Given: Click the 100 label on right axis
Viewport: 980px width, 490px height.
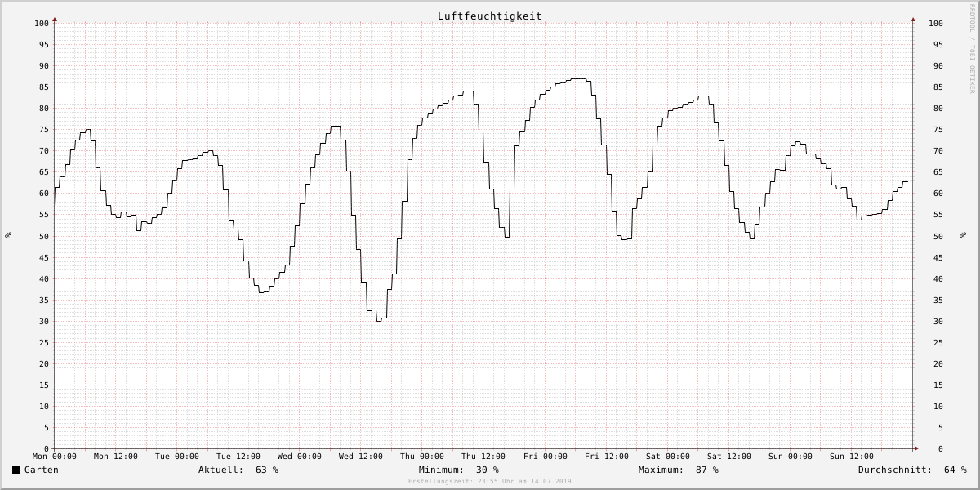Looking at the screenshot, I should point(936,23).
